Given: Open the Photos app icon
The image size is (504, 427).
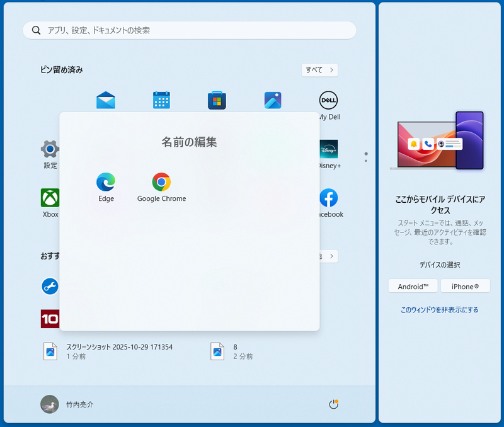Looking at the screenshot, I should [273, 100].
